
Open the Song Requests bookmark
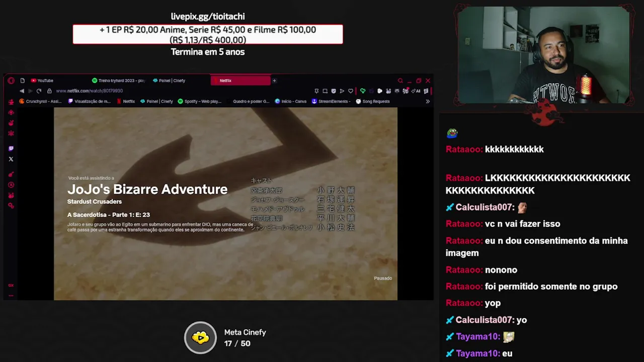coord(373,101)
